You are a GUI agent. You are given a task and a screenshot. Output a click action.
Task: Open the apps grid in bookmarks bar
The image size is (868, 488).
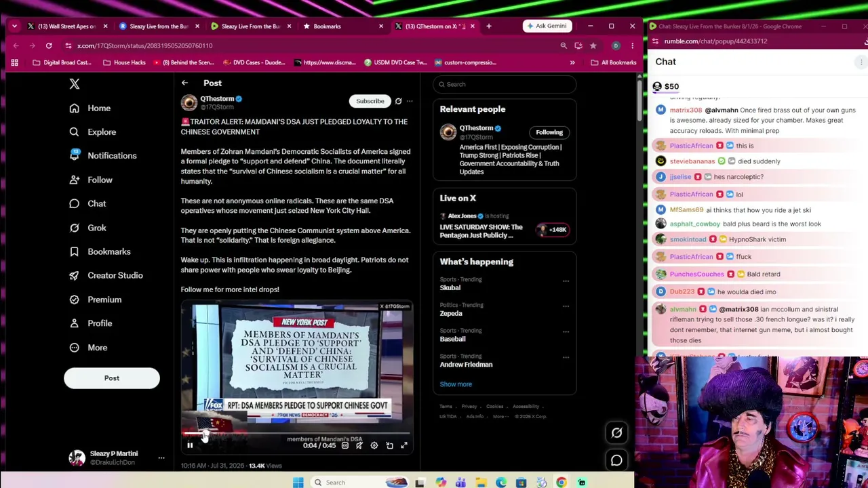pos(14,62)
